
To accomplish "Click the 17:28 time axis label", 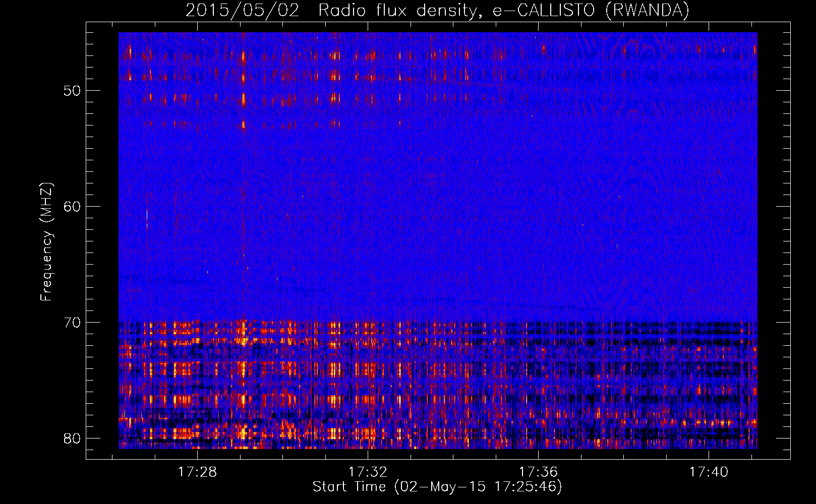I will point(198,472).
